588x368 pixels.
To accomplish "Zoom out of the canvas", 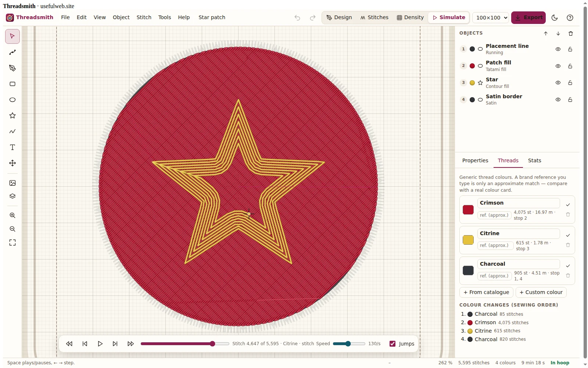I will pos(12,229).
